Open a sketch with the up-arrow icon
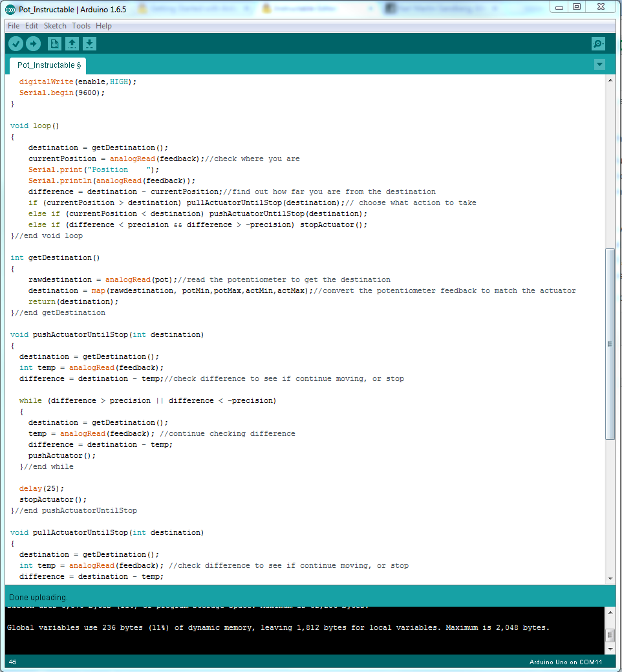This screenshot has width=622, height=672. tap(72, 44)
